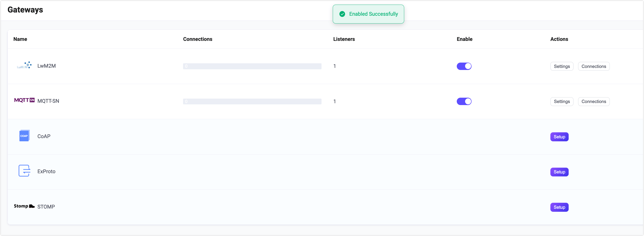
Task: Click the Listeners column header
Action: coord(344,39)
